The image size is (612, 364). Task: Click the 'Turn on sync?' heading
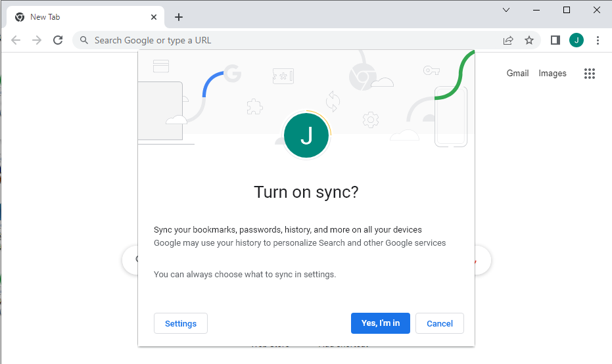point(306,192)
